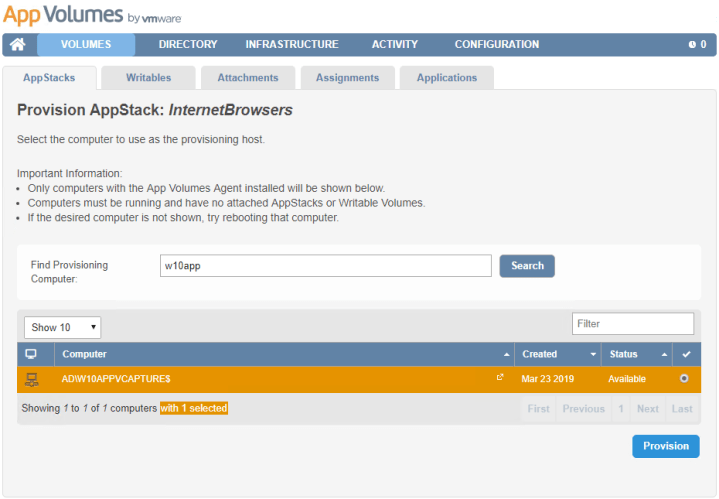This screenshot has height=499, width=719.
Task: Go to First page of results
Action: click(x=538, y=409)
